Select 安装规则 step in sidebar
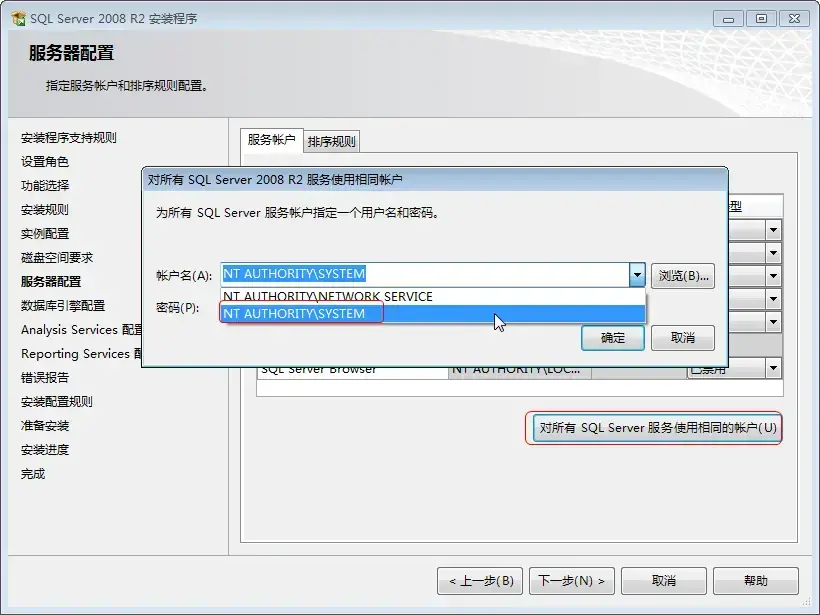The height and width of the screenshot is (615, 820). pos(45,210)
